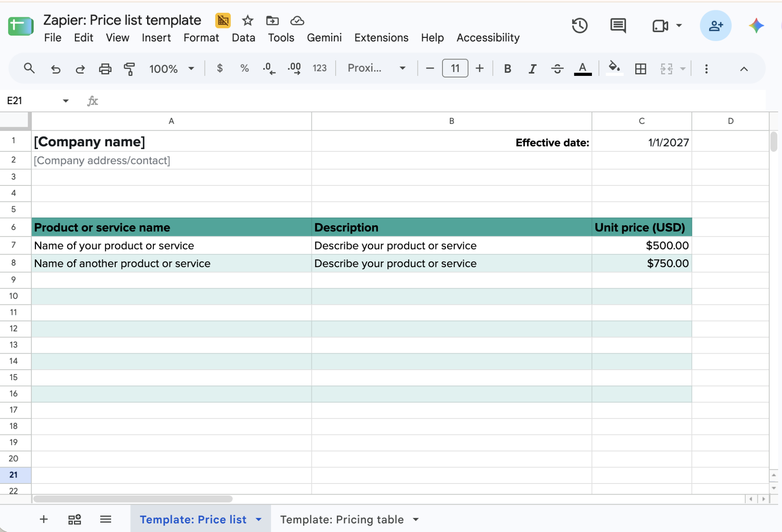The image size is (782, 532).
Task: Collapse the menus with caret icon
Action: 744,69
